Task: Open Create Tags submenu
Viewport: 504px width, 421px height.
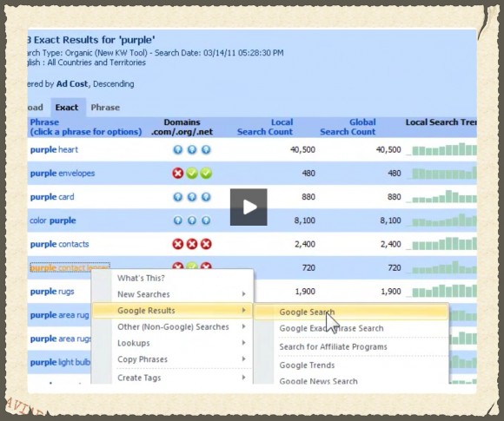Action: (172, 378)
